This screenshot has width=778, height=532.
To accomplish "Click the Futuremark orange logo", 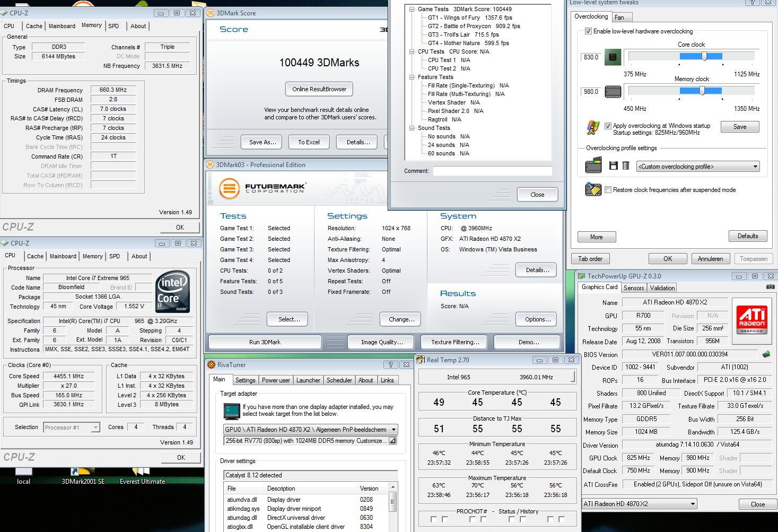I will (229, 188).
